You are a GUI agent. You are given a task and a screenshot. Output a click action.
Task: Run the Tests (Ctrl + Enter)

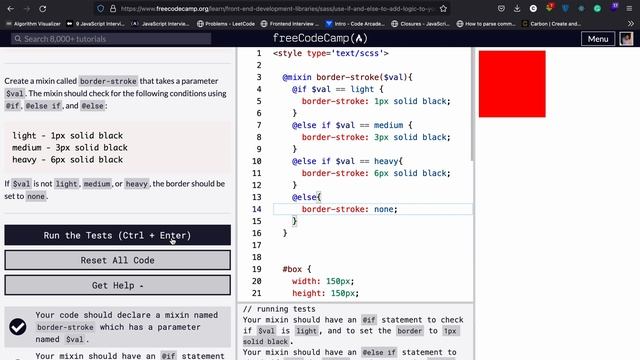(118, 235)
